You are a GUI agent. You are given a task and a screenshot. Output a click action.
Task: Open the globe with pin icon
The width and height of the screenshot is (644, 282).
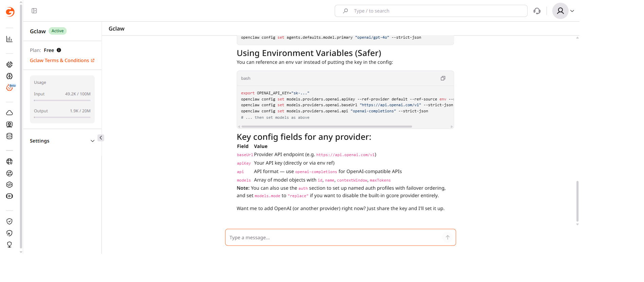point(10,162)
